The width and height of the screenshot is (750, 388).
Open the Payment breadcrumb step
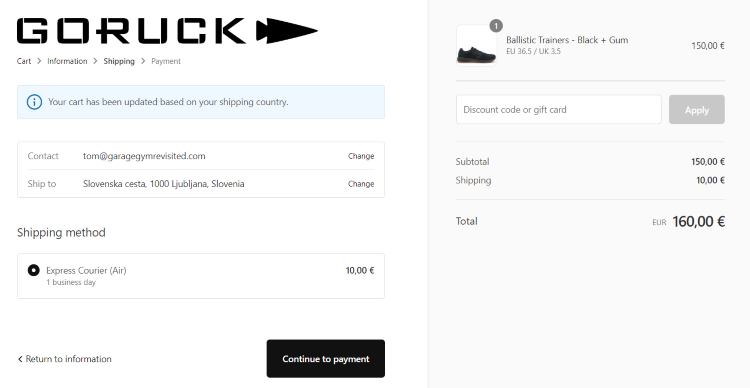[x=166, y=61]
